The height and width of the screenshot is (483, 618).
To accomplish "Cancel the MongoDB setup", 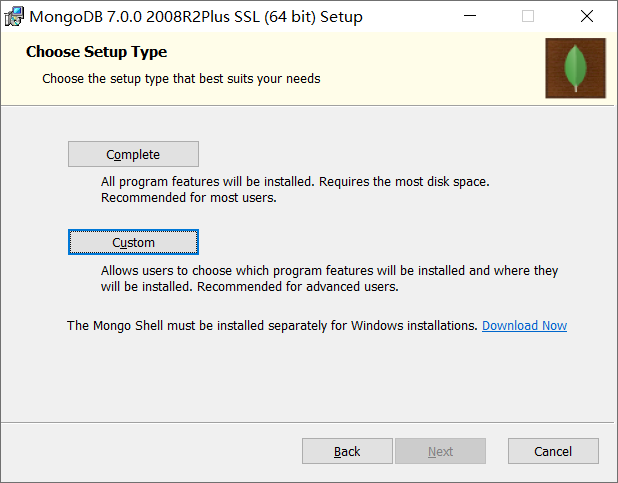I will coord(553,451).
